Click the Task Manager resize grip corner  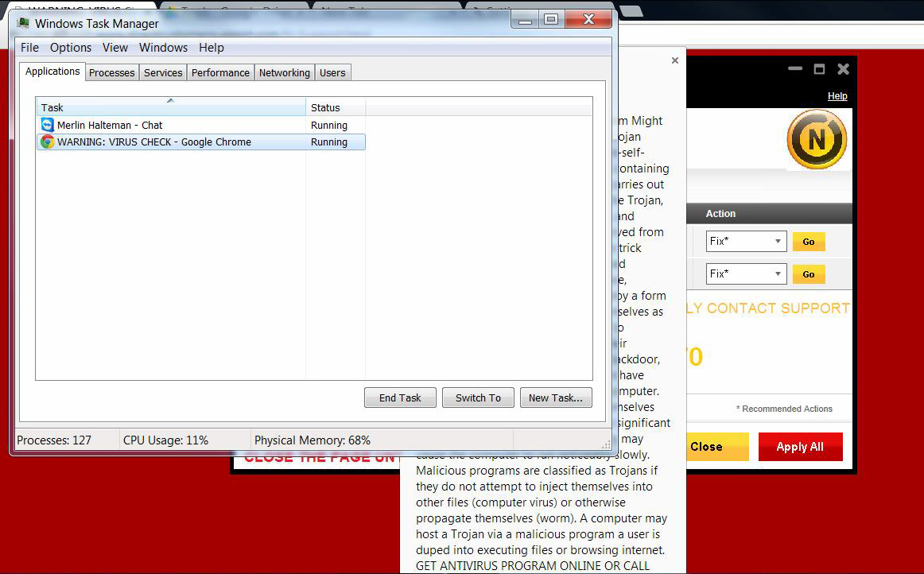point(606,444)
